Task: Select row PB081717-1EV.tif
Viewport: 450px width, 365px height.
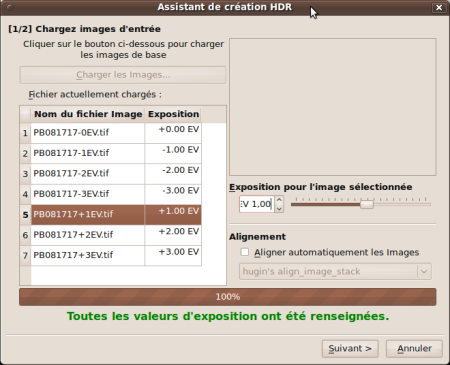Action: pyautogui.click(x=111, y=153)
